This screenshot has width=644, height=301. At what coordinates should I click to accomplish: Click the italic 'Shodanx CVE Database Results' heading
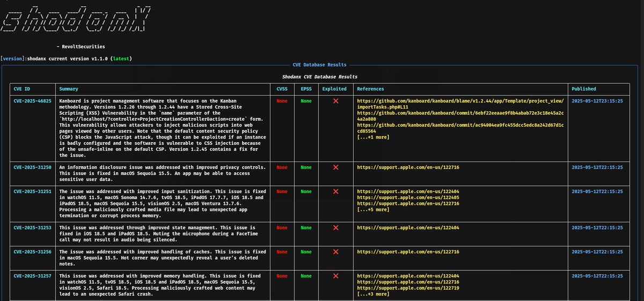[x=320, y=77]
